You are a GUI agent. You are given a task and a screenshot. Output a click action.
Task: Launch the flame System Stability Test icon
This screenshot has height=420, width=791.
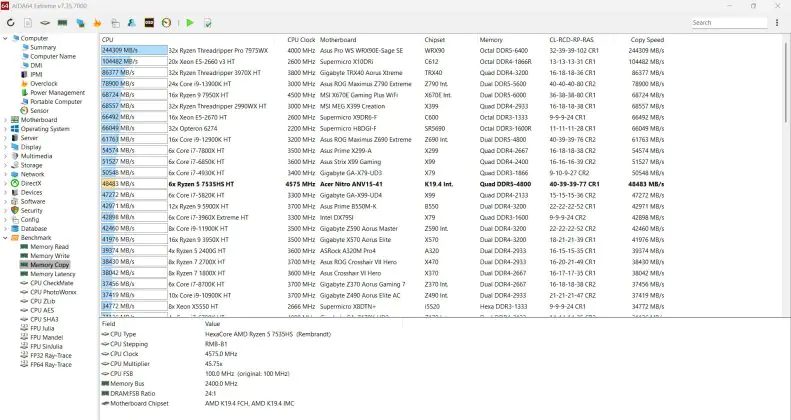point(97,23)
